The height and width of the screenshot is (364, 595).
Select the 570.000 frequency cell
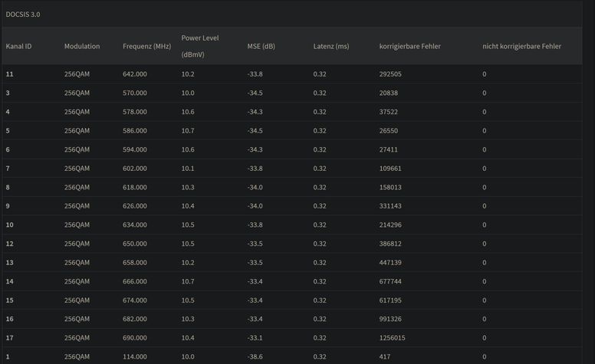pos(135,93)
